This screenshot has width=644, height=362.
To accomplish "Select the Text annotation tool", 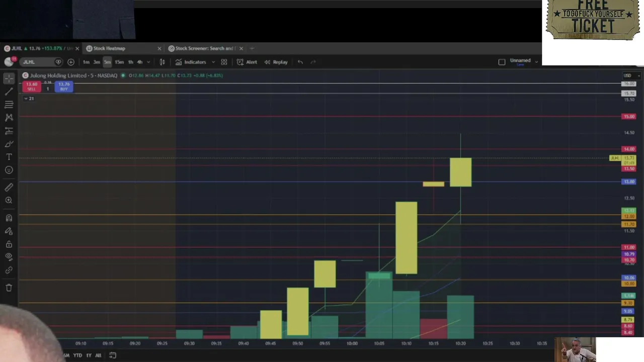I will tap(9, 157).
